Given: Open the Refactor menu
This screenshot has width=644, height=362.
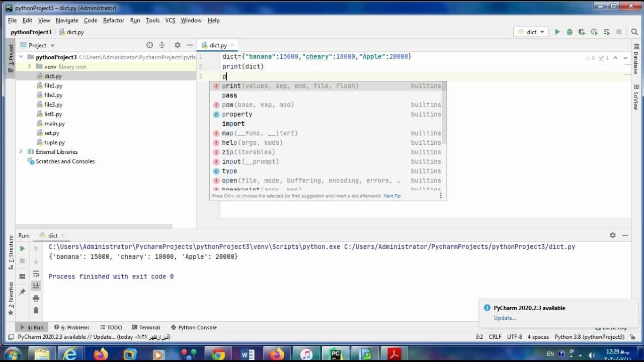Looking at the screenshot, I should point(113,20).
